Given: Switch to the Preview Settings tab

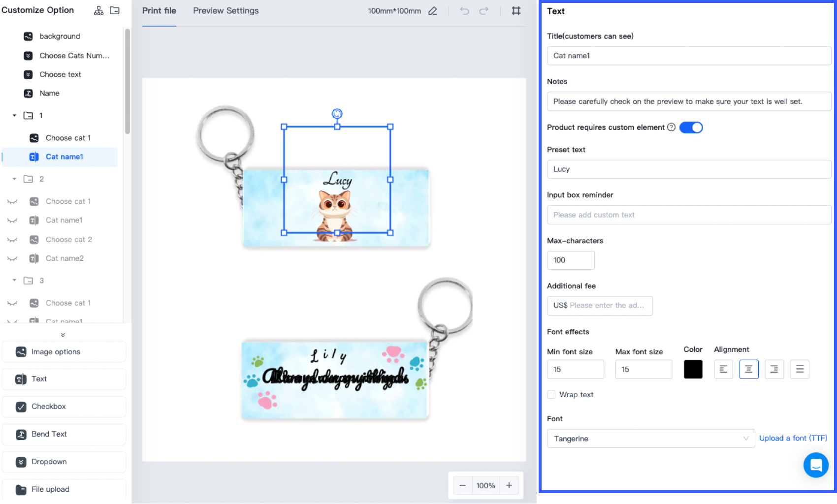Looking at the screenshot, I should 226,11.
